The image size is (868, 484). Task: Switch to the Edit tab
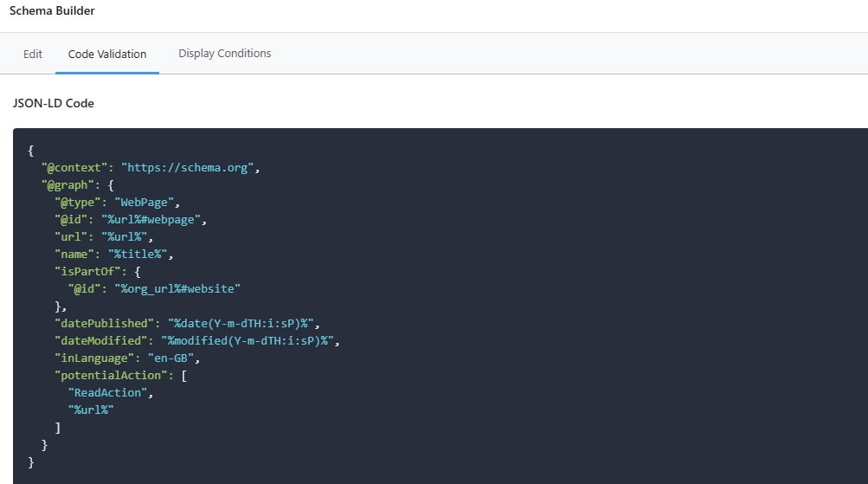(x=33, y=54)
